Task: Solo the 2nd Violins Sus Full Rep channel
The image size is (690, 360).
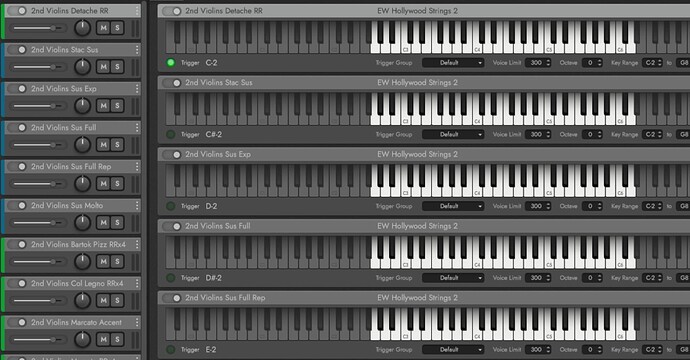Action: [117, 184]
